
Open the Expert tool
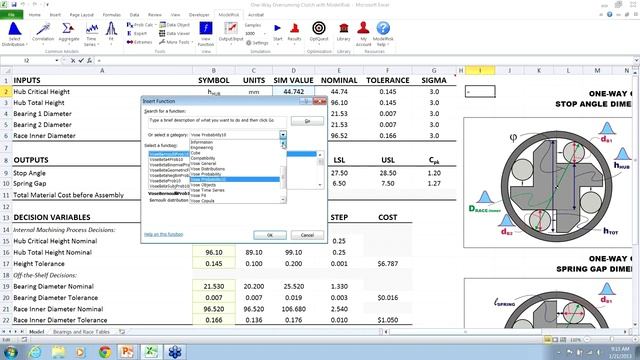click(x=137, y=33)
